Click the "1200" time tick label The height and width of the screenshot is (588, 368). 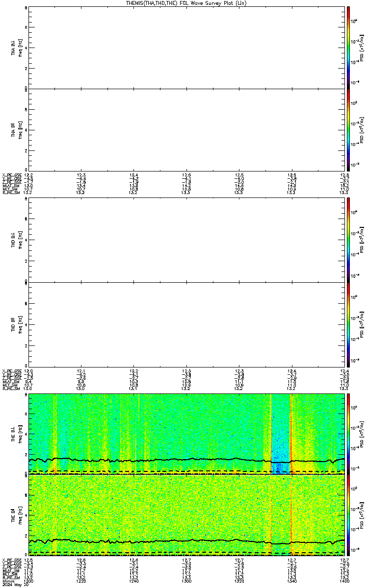click(x=28, y=581)
